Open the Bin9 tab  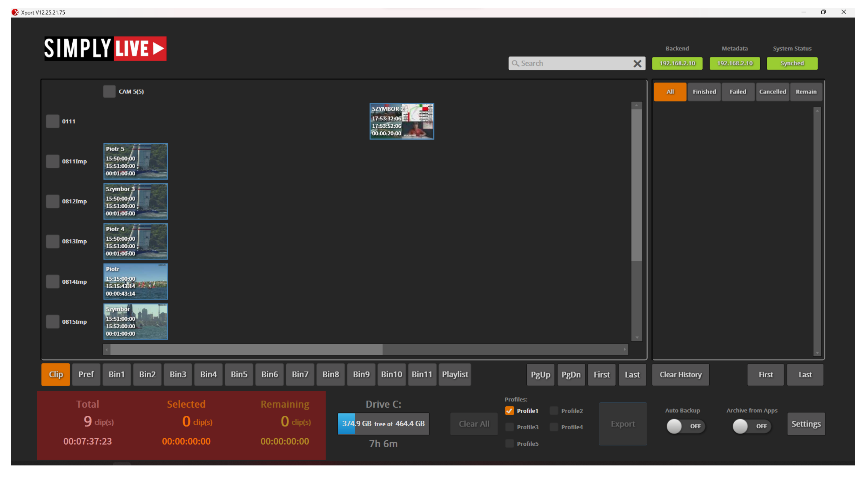point(361,374)
